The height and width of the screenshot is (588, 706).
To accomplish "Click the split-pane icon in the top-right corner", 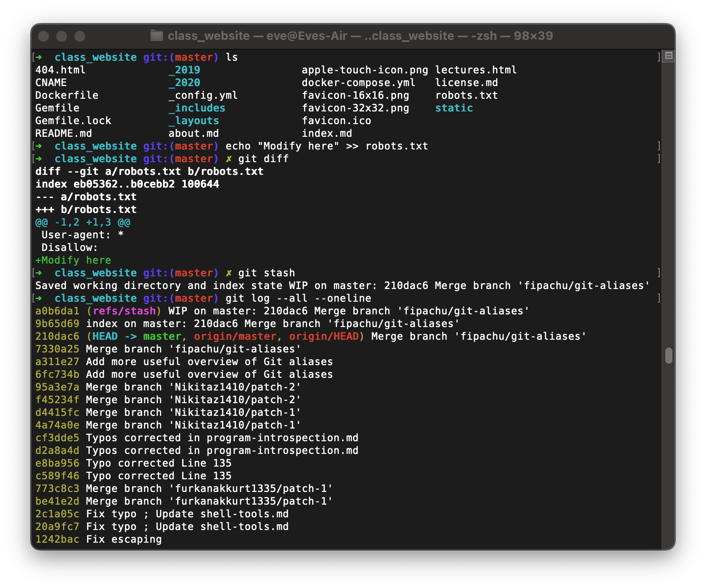I will [x=668, y=55].
